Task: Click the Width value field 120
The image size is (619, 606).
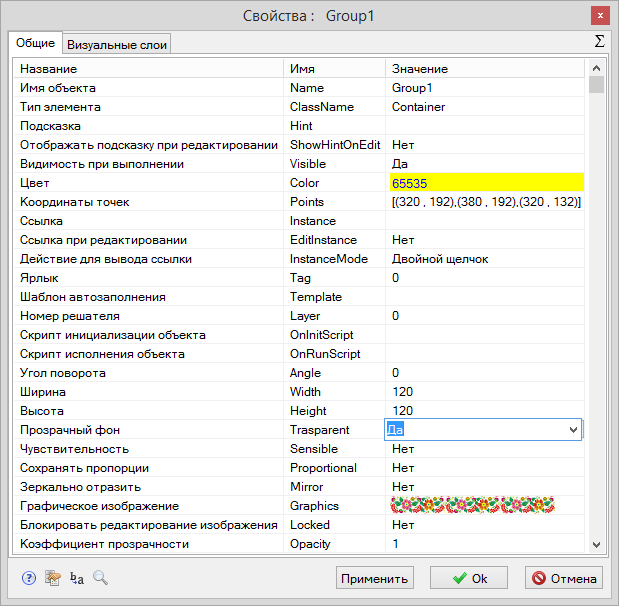Action: pyautogui.click(x=485, y=392)
